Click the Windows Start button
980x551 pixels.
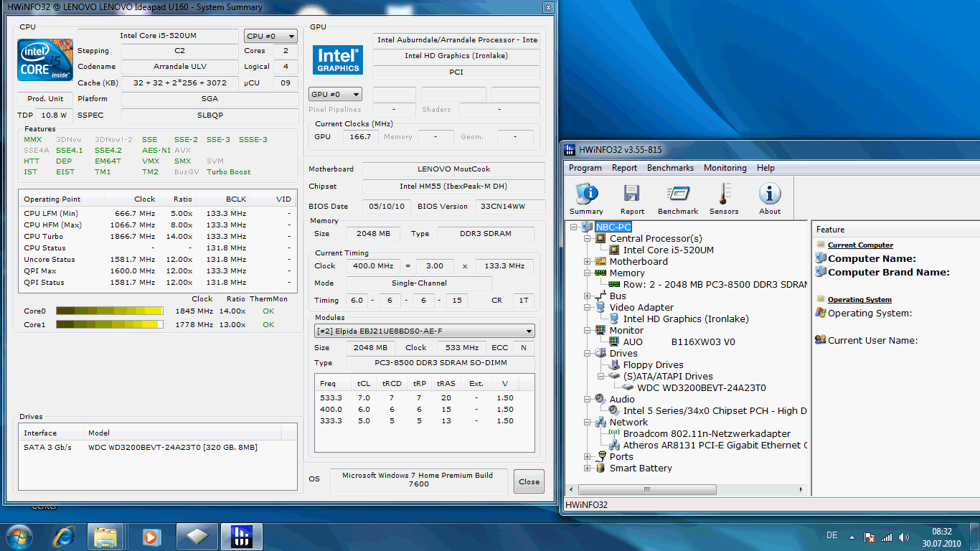click(19, 537)
